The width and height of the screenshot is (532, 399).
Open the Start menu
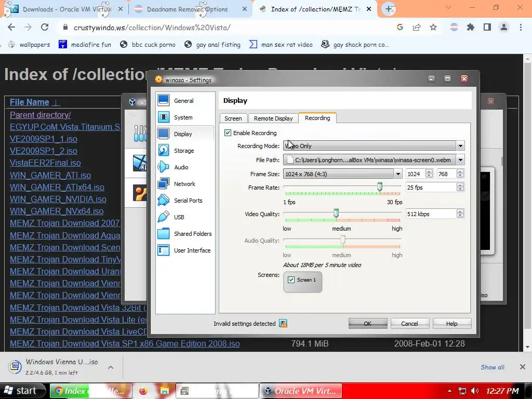coord(23,391)
